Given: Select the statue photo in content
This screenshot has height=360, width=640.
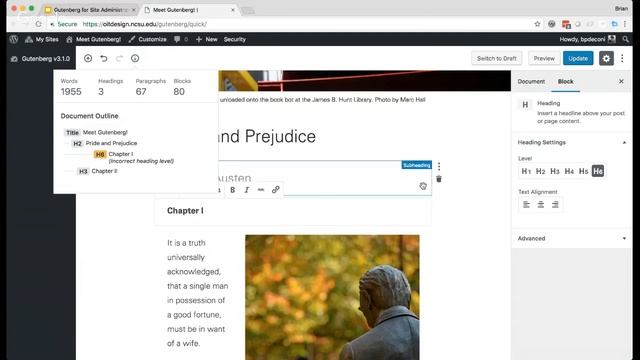Looking at the screenshot, I should (x=332, y=297).
